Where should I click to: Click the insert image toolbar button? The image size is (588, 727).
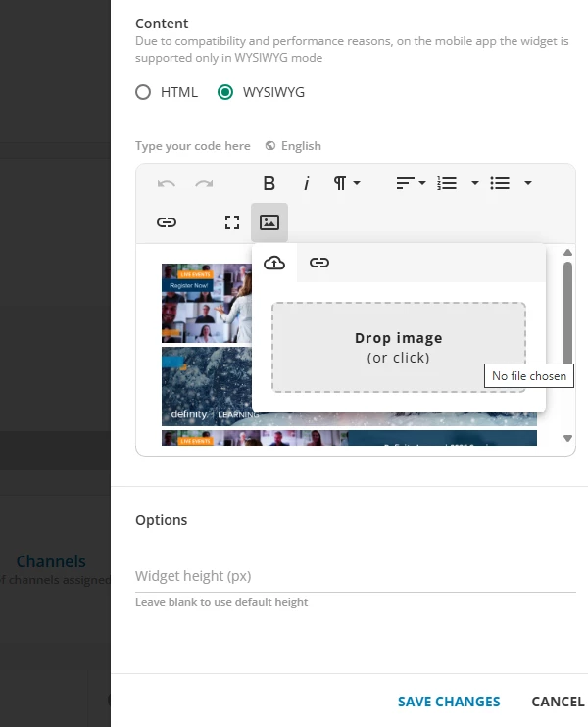[269, 222]
